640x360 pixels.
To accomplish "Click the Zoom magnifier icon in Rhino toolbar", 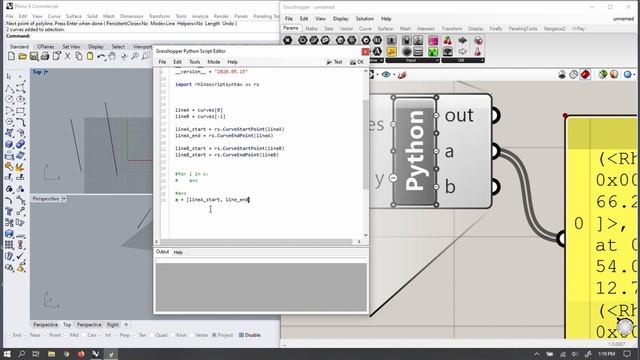I will (x=134, y=56).
